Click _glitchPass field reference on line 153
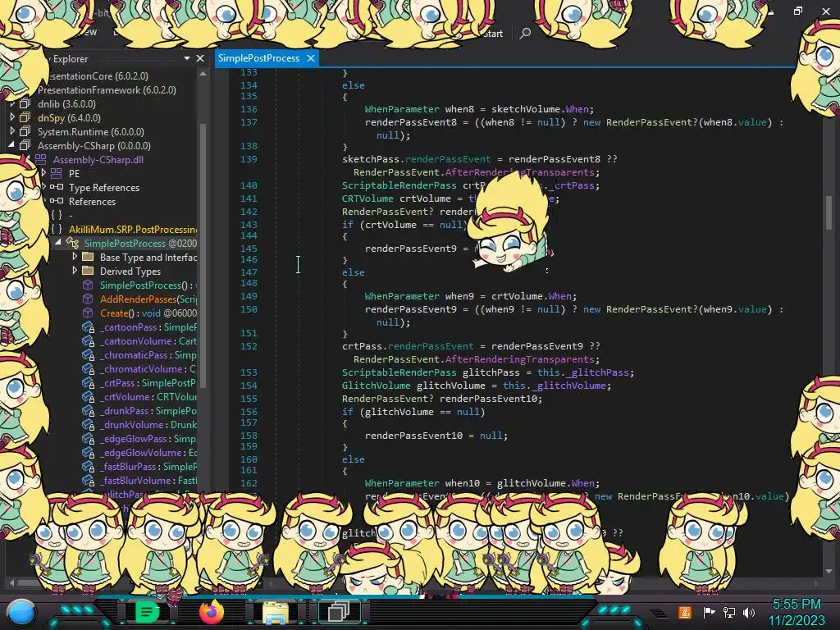The height and width of the screenshot is (630, 840). pos(597,372)
